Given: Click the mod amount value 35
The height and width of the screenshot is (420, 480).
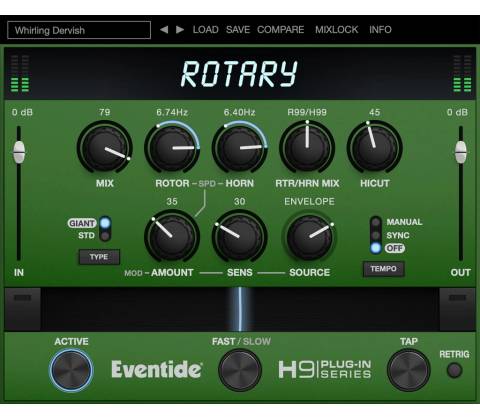Looking at the screenshot, I should [x=172, y=201].
